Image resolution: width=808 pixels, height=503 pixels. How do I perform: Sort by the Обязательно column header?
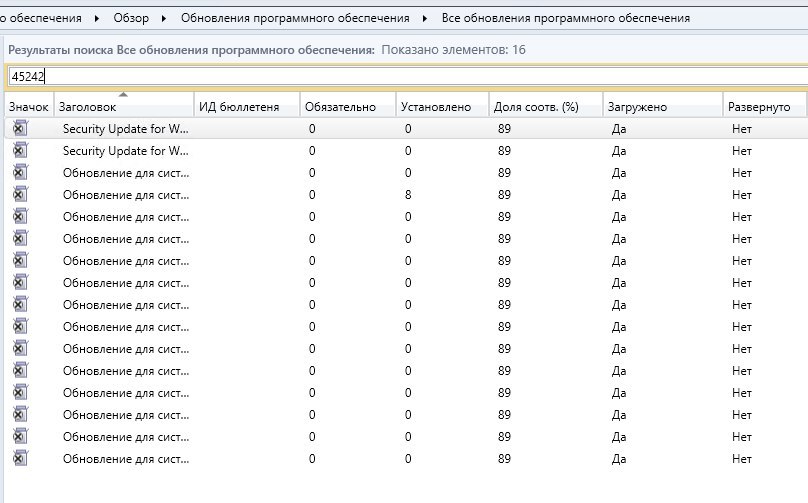click(348, 107)
